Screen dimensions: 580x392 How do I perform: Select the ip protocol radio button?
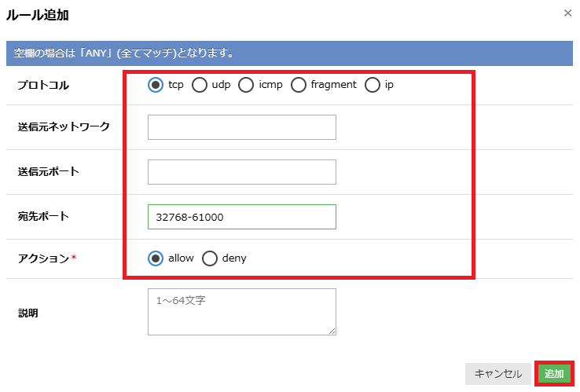(373, 85)
